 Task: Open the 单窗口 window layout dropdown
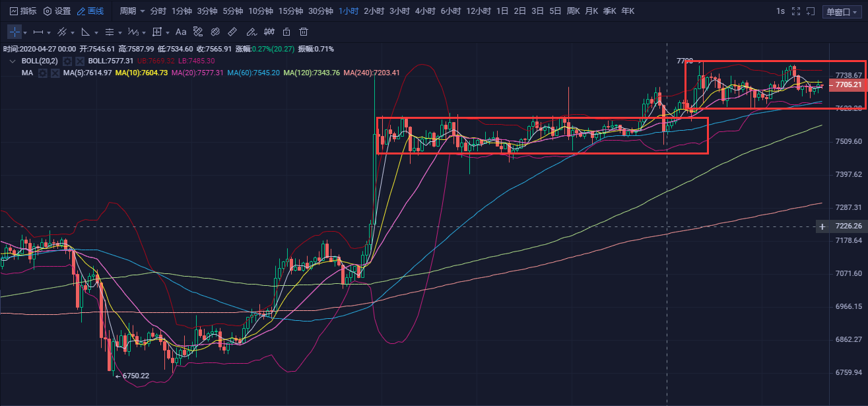point(842,11)
